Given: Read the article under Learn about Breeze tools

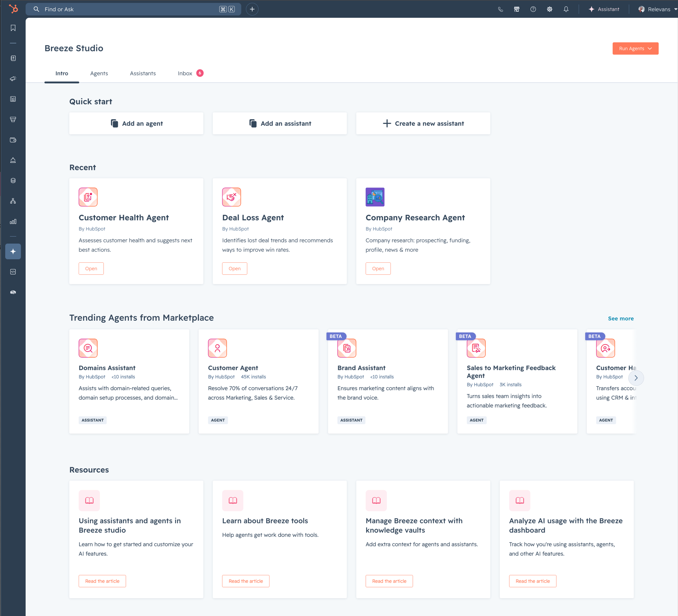Looking at the screenshot, I should pos(246,581).
